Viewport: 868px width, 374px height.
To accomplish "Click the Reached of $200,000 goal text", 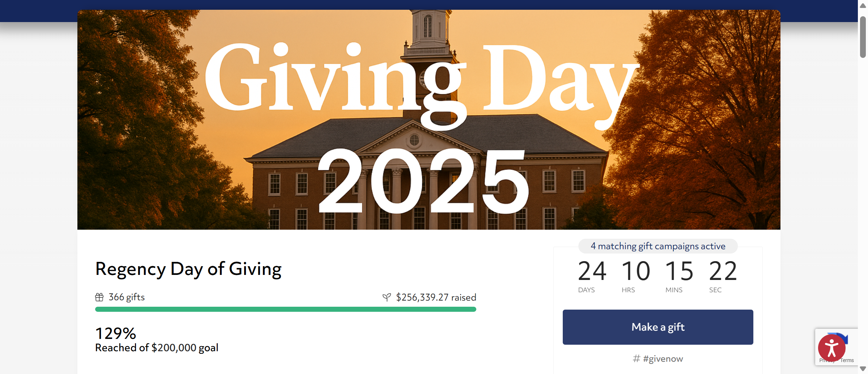I will 157,348.
